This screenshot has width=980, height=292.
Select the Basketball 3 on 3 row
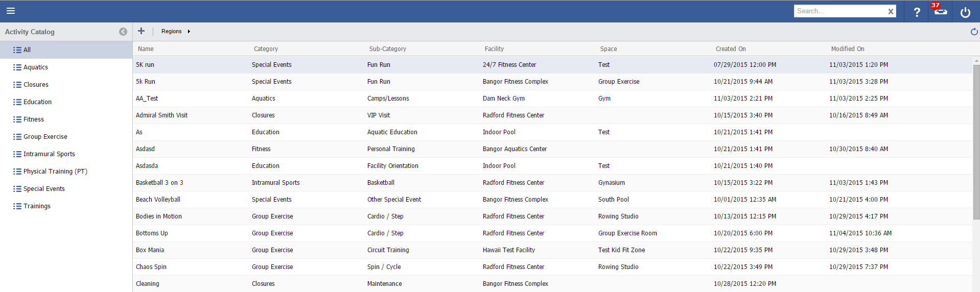click(x=159, y=183)
